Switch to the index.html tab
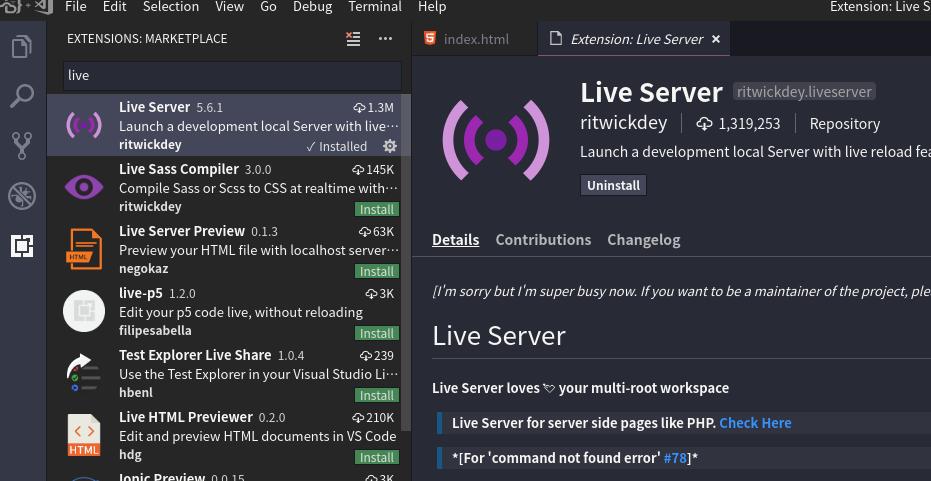The width and height of the screenshot is (931, 481). pos(474,39)
